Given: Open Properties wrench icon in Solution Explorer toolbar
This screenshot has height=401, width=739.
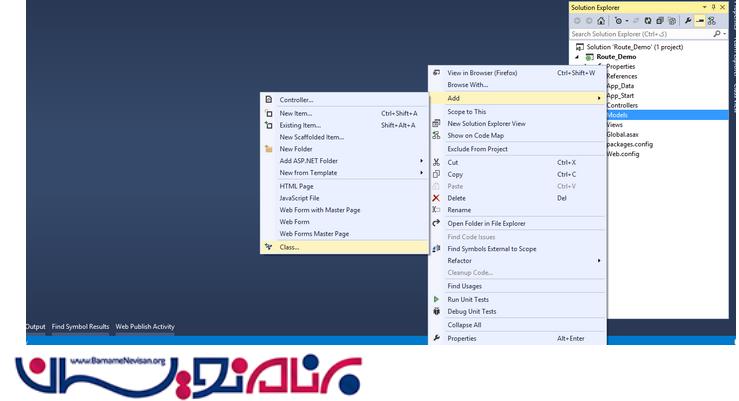Looking at the screenshot, I should [x=687, y=20].
